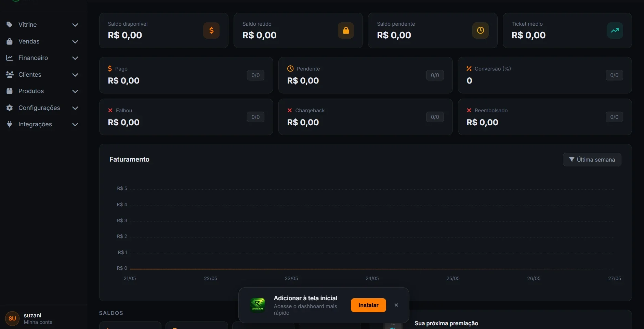This screenshot has height=329, width=644.
Task: Click the Vitrine tag icon in sidebar
Action: tap(10, 25)
